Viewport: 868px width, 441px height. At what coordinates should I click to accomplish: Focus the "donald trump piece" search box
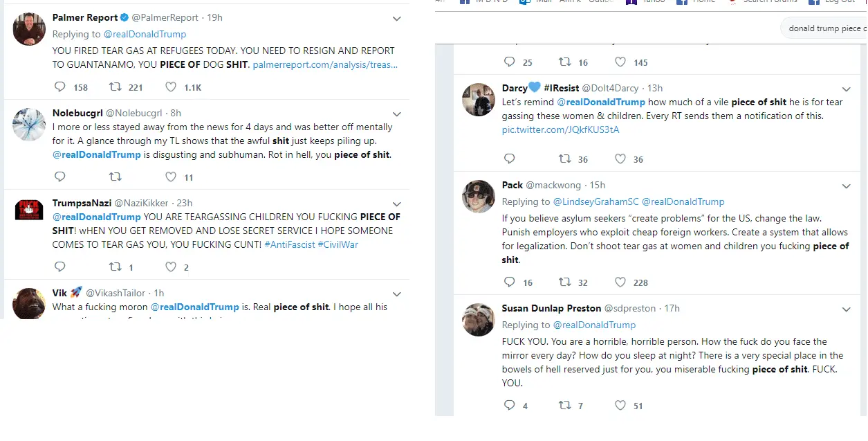point(823,28)
